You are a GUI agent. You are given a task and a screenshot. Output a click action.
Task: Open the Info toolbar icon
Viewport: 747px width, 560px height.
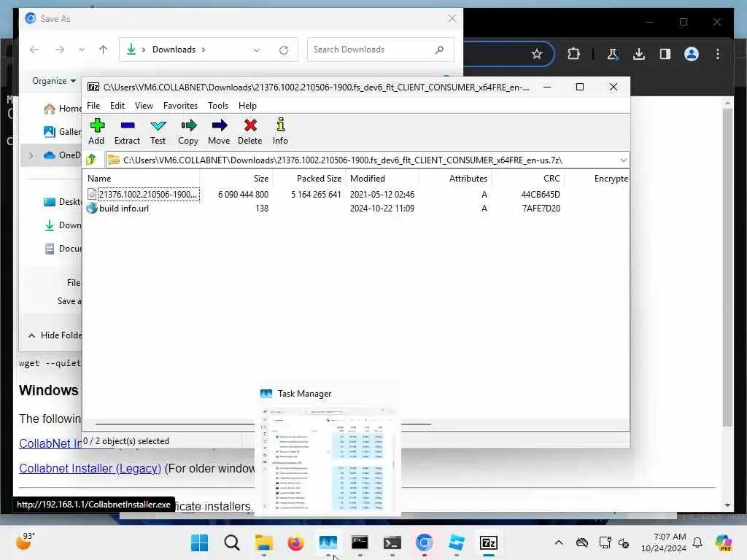280,131
